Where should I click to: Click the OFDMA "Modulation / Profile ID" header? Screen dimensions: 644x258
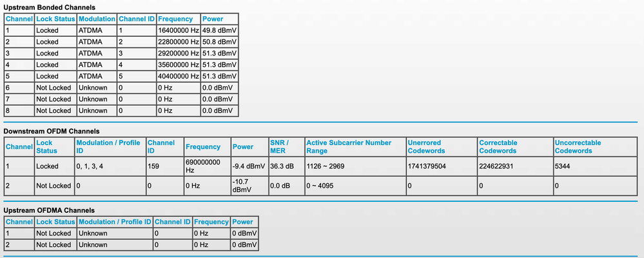pos(115,222)
